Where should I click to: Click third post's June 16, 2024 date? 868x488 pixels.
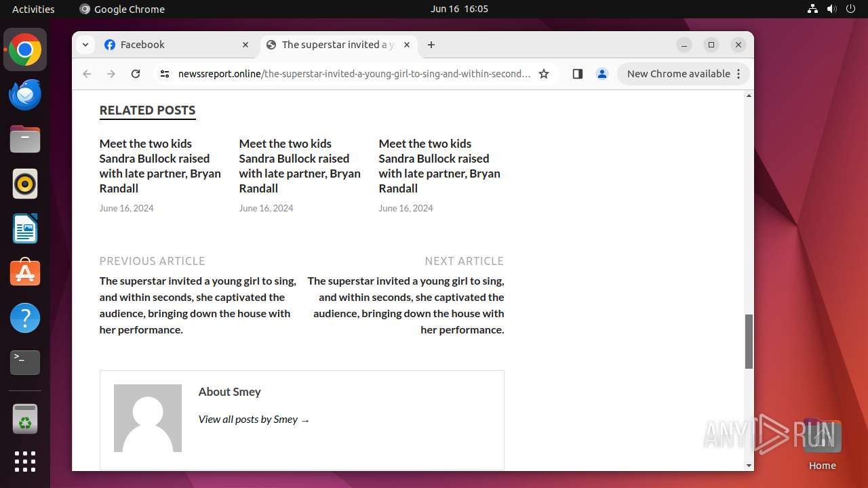[x=406, y=208]
